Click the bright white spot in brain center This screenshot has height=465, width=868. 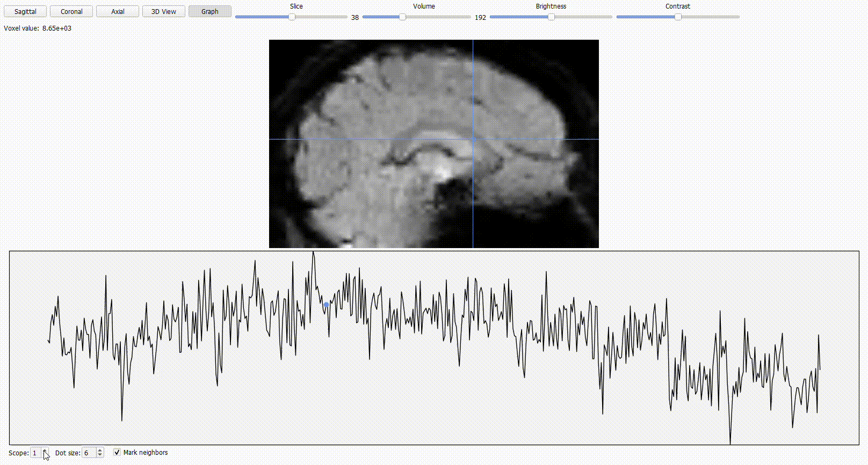point(443,172)
